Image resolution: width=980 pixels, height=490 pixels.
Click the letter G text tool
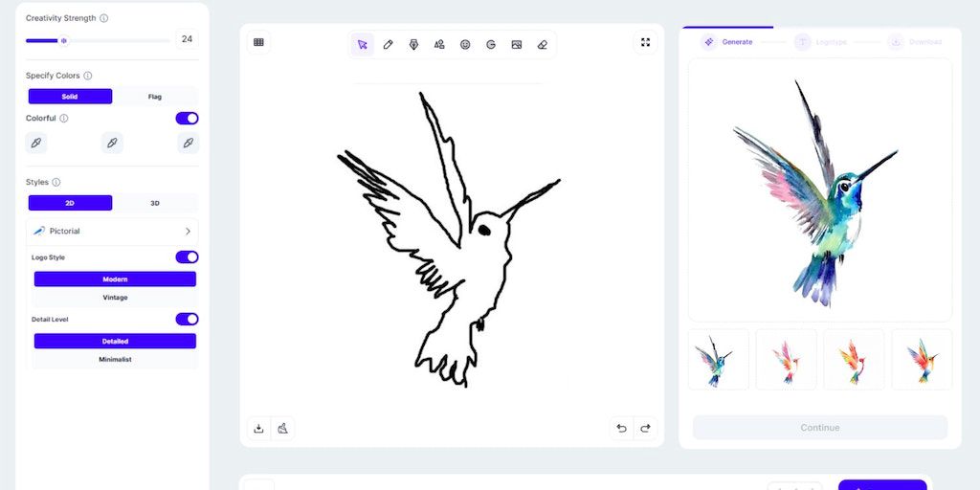[491, 44]
